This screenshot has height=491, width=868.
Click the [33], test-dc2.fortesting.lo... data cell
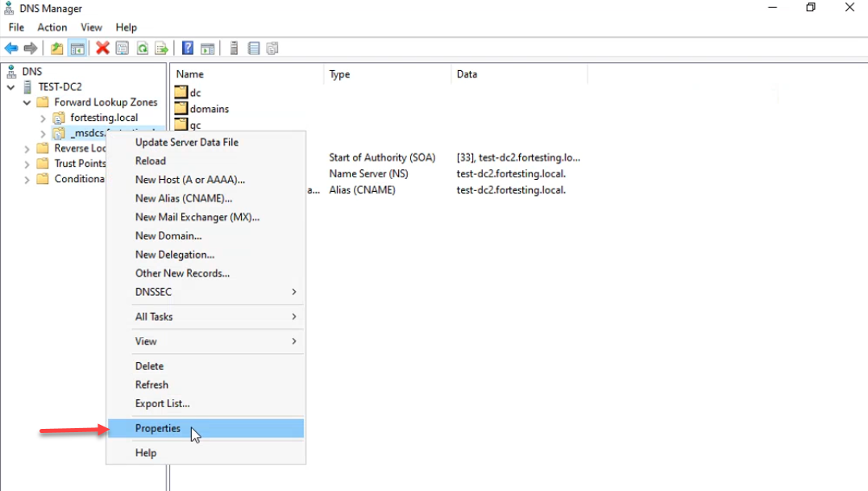tap(518, 158)
